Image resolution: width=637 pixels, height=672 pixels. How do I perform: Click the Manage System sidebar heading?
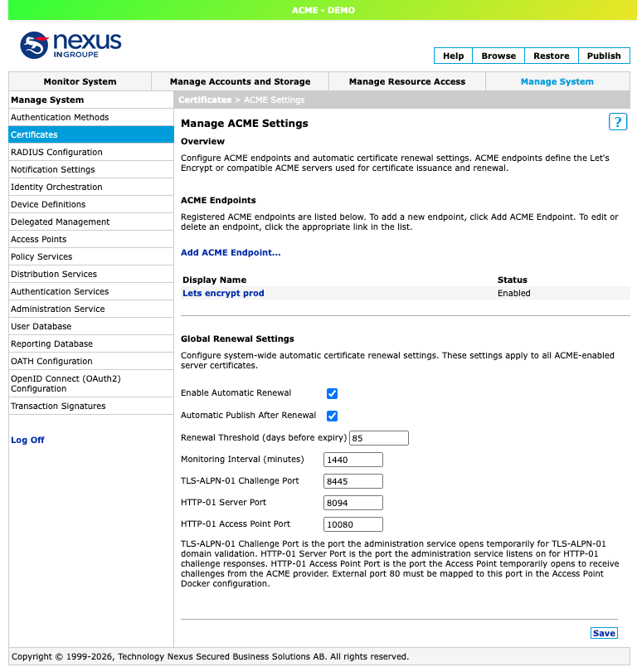47,100
